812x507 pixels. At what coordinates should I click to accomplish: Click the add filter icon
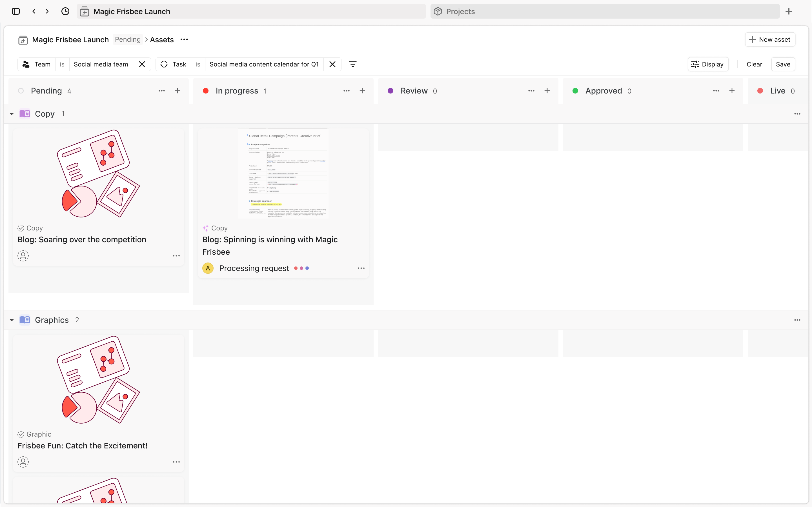tap(352, 64)
